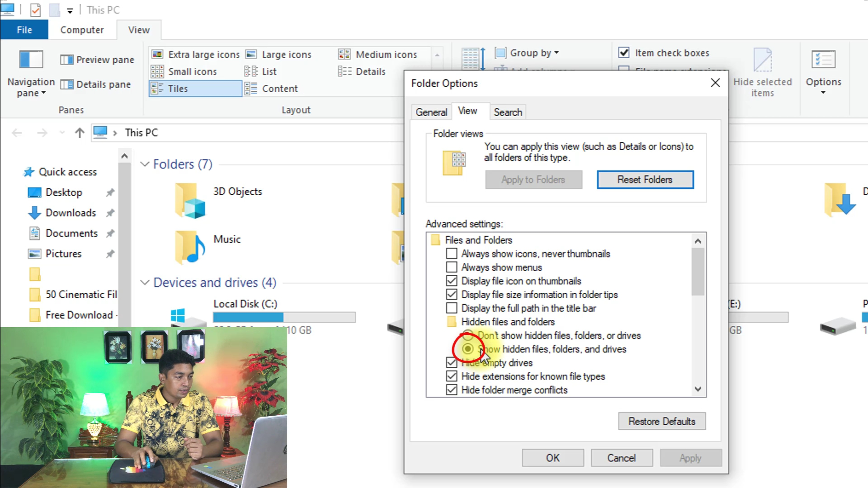Click Local Disk (C:) usage bar
868x488 pixels.
pos(284,317)
